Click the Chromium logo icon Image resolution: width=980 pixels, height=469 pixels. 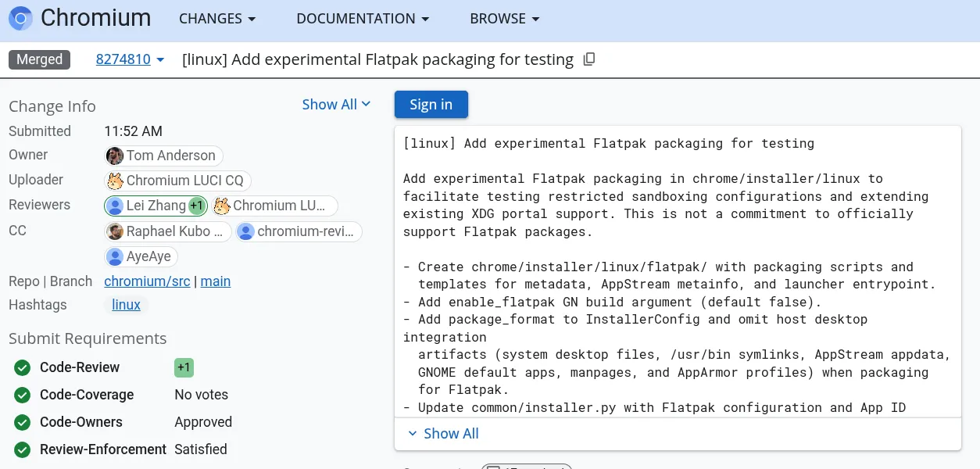[21, 18]
